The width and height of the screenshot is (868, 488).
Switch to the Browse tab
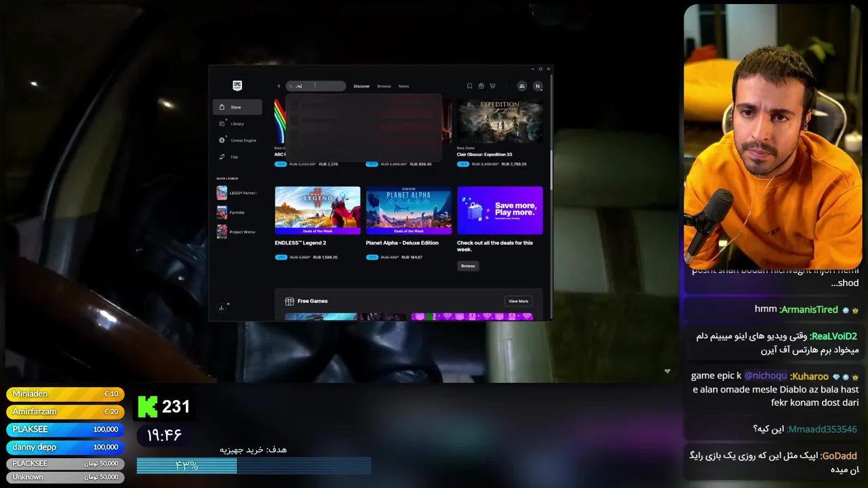(384, 86)
